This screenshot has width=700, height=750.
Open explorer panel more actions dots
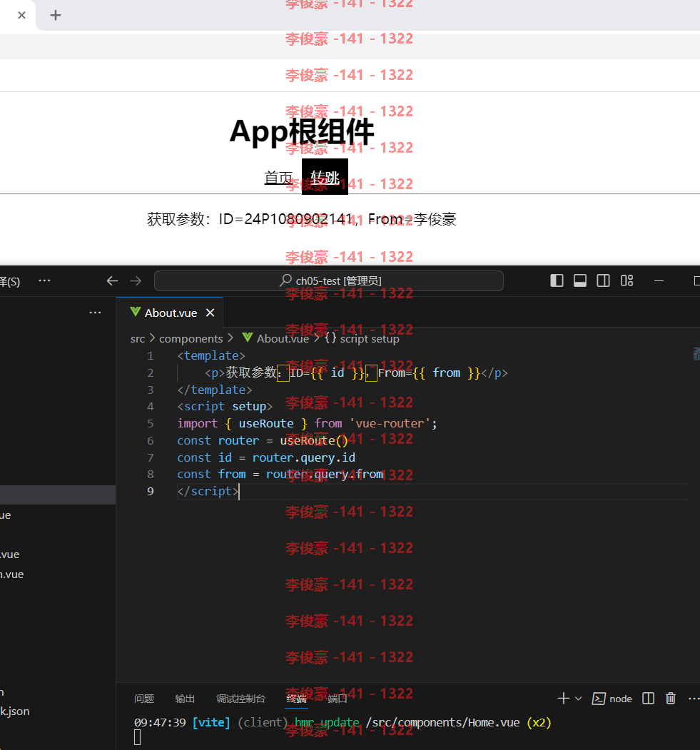(x=95, y=313)
